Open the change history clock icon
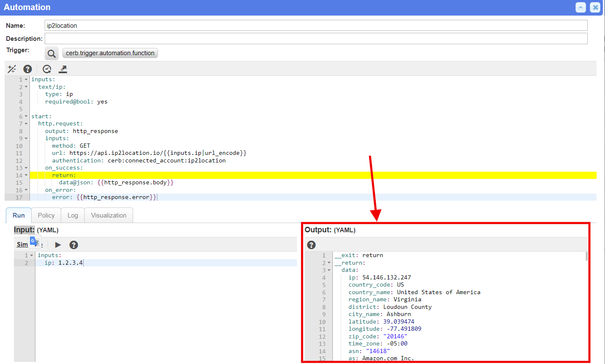The width and height of the screenshot is (605, 364). 46,69
